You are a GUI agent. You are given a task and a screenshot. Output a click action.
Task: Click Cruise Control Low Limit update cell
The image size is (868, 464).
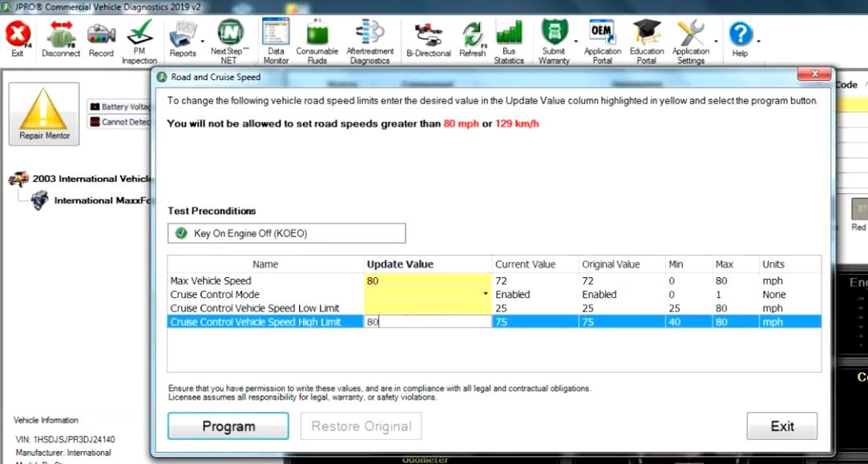tap(427, 309)
